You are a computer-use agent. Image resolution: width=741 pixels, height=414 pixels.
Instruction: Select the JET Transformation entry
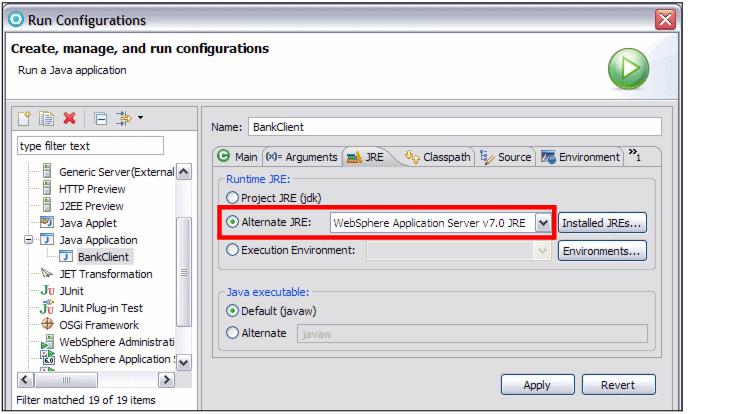tap(106, 274)
